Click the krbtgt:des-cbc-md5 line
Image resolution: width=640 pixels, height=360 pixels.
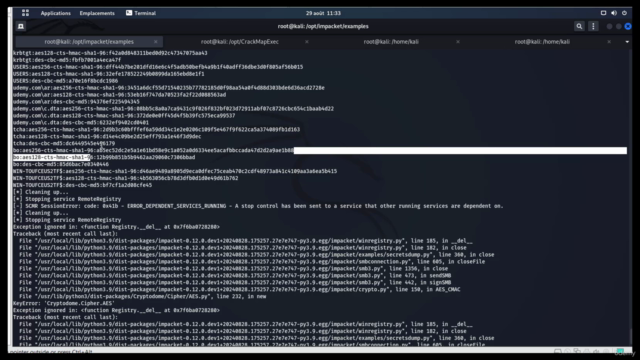(x=67, y=60)
